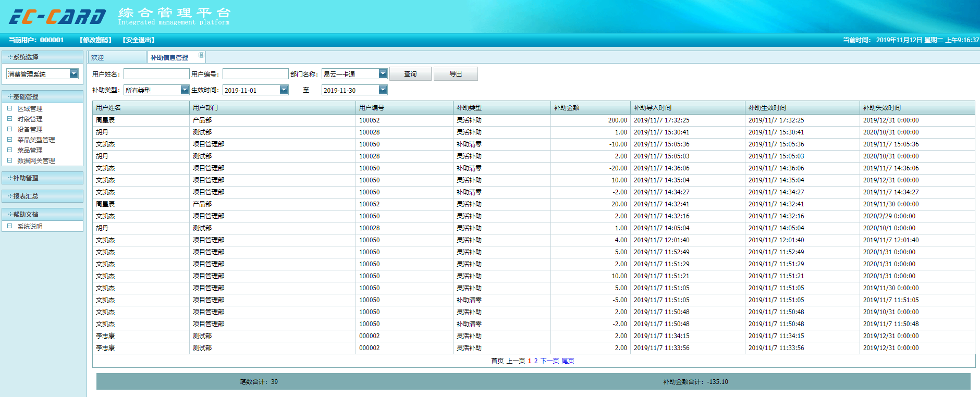The width and height of the screenshot is (980, 397).
Task: Collapse the 帮助文档 panel header
Action: coord(42,214)
